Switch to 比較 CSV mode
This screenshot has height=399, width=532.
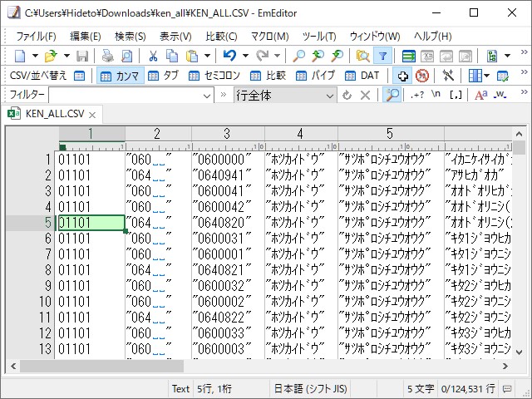pyautogui.click(x=268, y=76)
